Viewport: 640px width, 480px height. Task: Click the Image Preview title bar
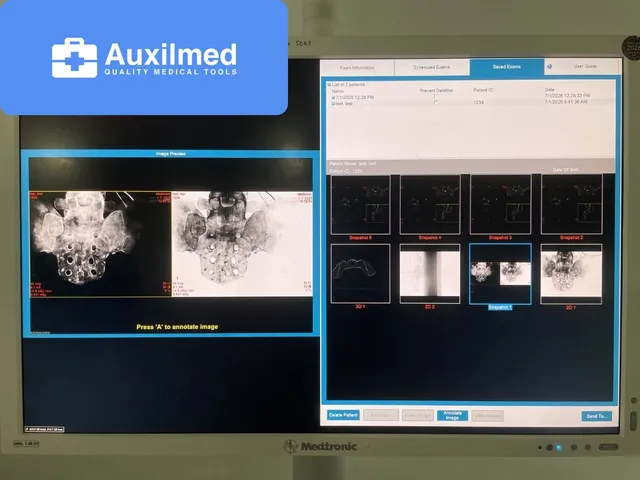[x=171, y=154]
